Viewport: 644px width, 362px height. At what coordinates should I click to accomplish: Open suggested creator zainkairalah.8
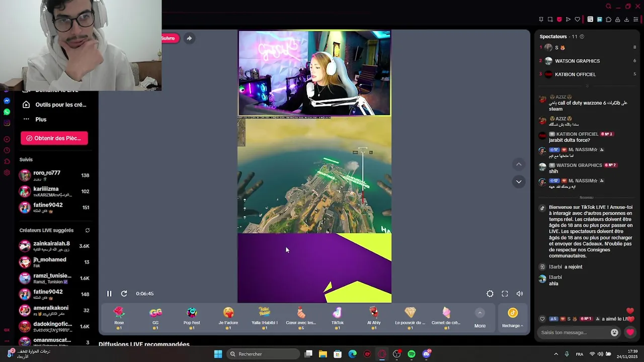[54, 246]
